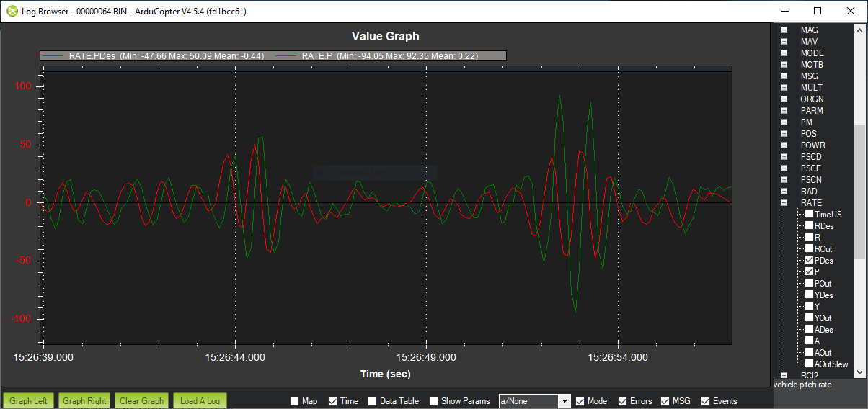Viewport: 868px width, 409px height.
Task: Collapse the RATE tree node
Action: pyautogui.click(x=784, y=203)
